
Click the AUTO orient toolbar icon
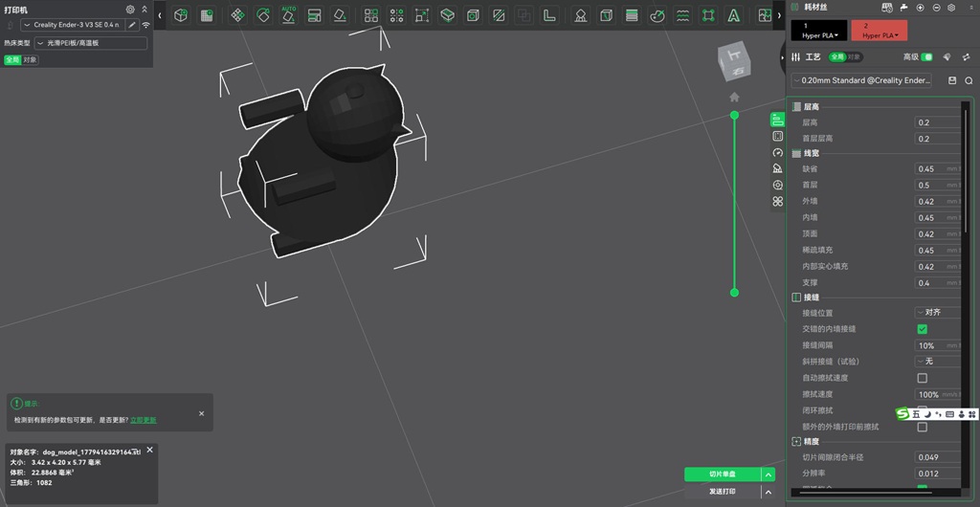[289, 15]
